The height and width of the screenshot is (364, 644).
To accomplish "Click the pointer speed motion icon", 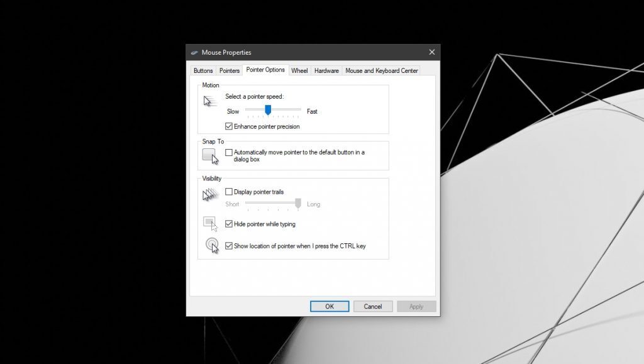I will click(x=209, y=101).
